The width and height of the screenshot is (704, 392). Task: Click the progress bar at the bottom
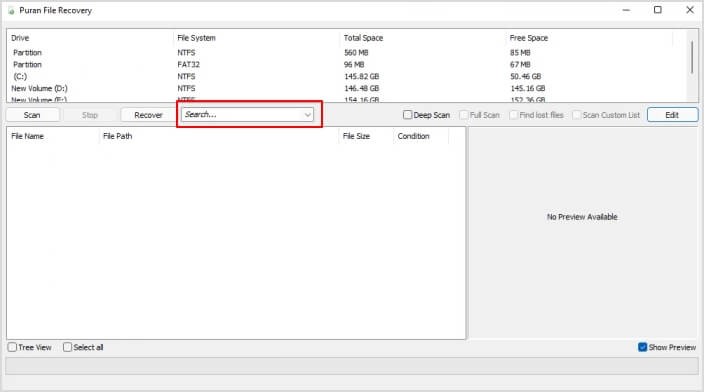point(352,366)
